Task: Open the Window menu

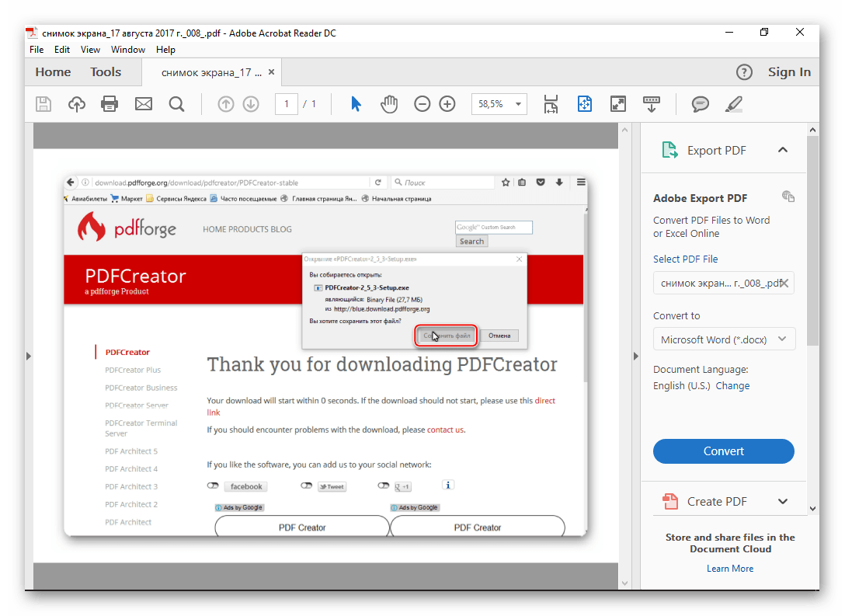Action: click(127, 50)
